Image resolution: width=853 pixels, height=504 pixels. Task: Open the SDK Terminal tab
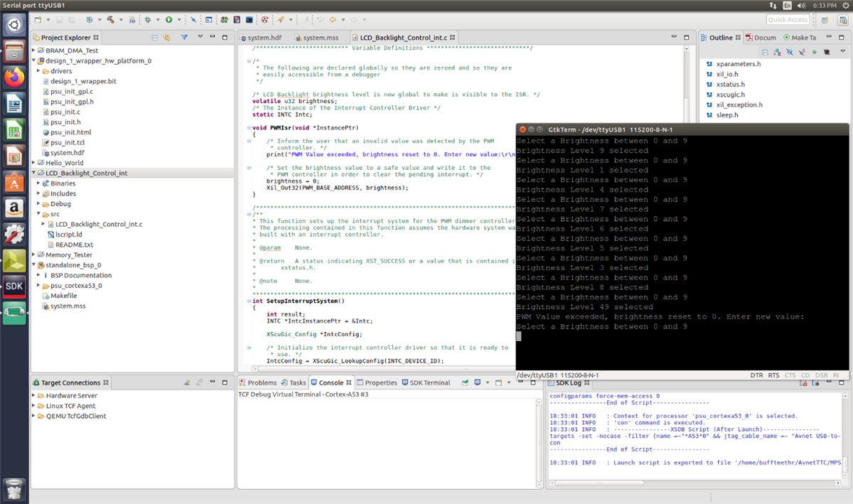(x=429, y=382)
